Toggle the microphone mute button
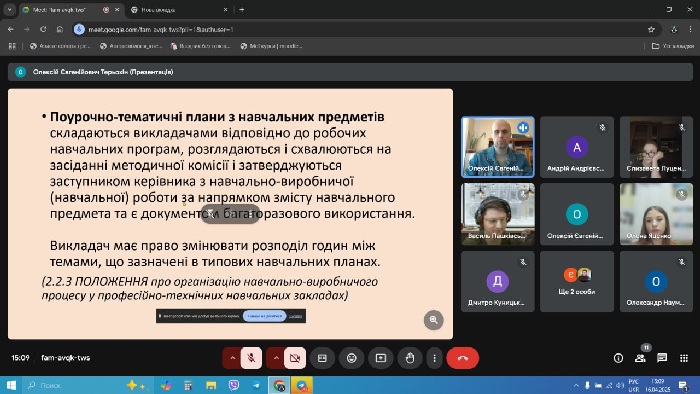This screenshot has height=394, width=700. tap(251, 358)
